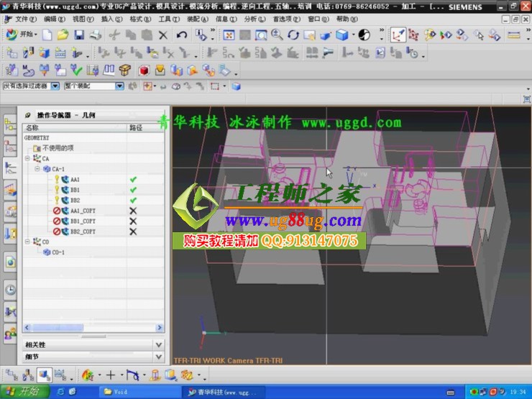Click the green check beside BB2
Screen dimensions: 532x399
133,200
